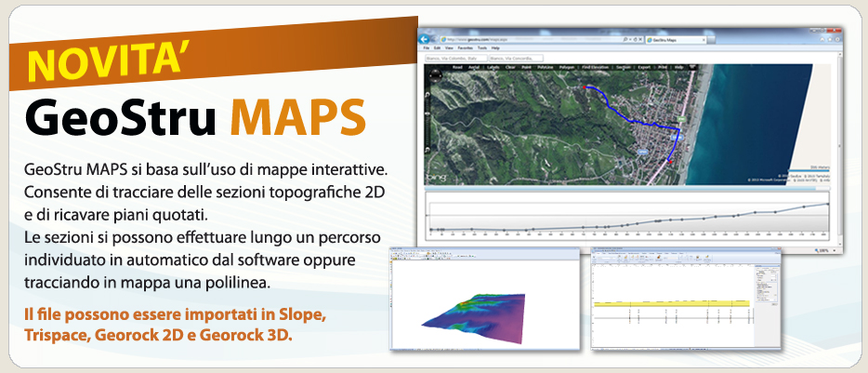Image resolution: width=868 pixels, height=373 pixels.
Task: Click the map pan compass control
Action: click(x=436, y=74)
